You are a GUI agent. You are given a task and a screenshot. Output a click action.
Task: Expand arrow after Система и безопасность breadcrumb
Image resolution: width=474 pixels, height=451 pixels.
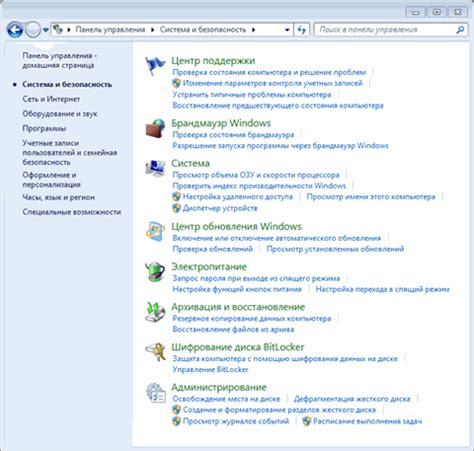(x=254, y=30)
